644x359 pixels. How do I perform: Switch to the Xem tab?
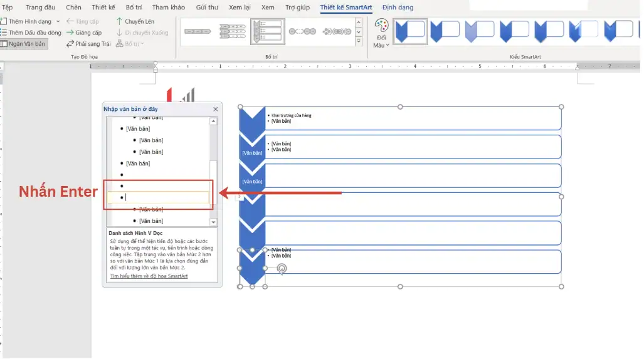(x=268, y=8)
